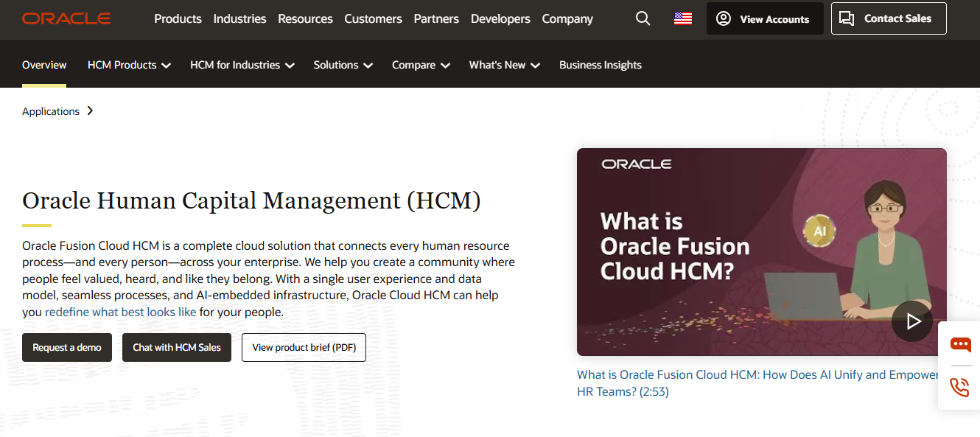Click the play button on the video

tap(912, 321)
